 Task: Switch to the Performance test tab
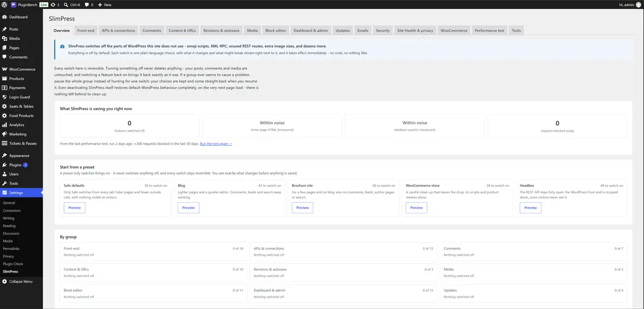coord(489,31)
